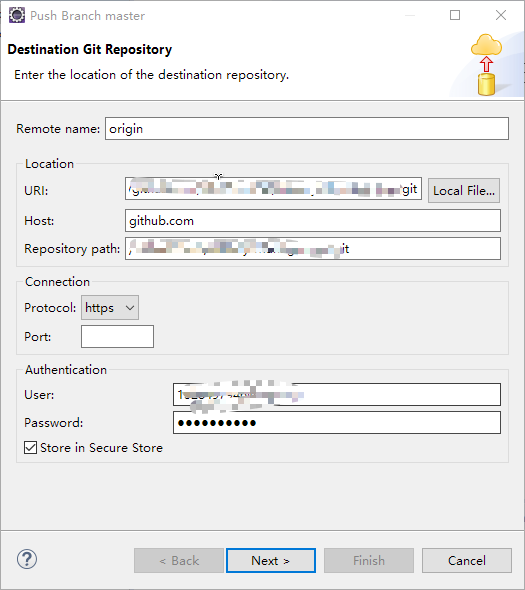Click the Eclipse icon in title bar
The height and width of the screenshot is (590, 525).
(x=17, y=15)
